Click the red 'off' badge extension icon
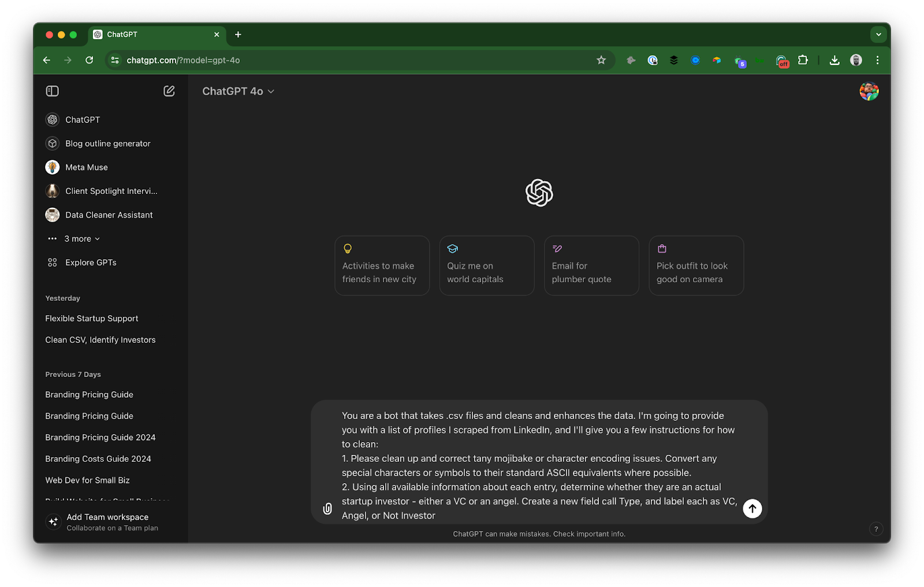The width and height of the screenshot is (924, 587). [x=782, y=61]
